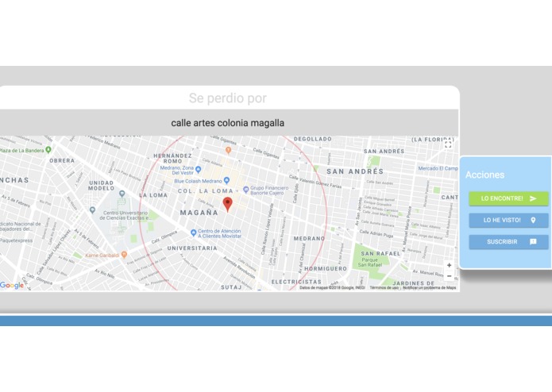Open the Google logo link
Screen dimensions: 552x392
[12, 285]
